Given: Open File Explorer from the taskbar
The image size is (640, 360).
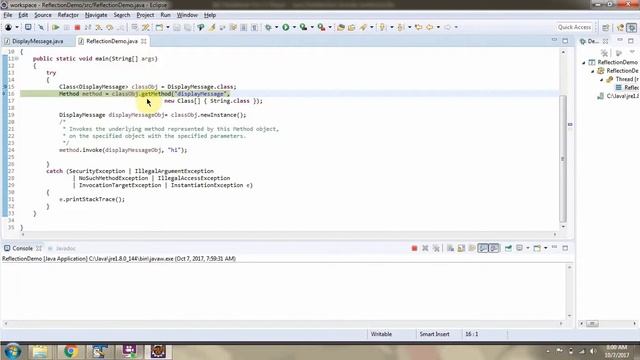Looking at the screenshot, I should [40, 351].
